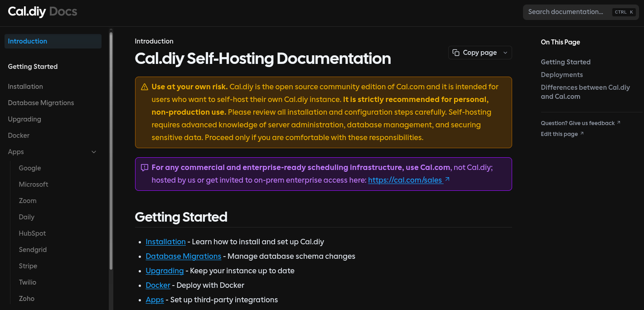Screen dimensions: 644x310
Task: Collapse the Apps section chevron in sidebar
Action: [94, 152]
